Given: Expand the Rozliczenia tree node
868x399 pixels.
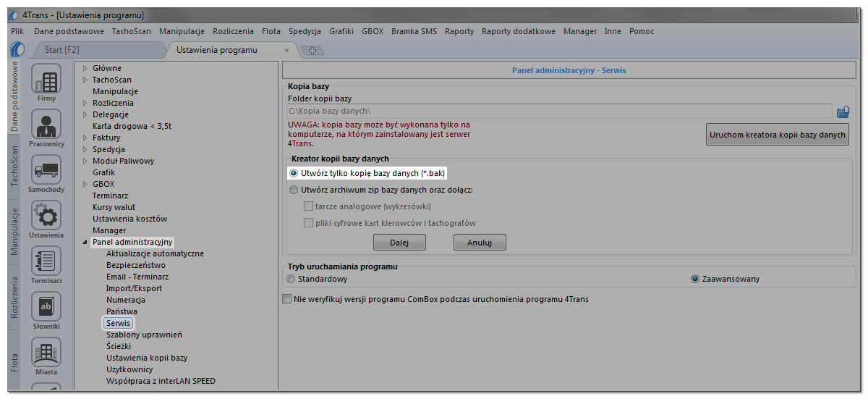Looking at the screenshot, I should [x=85, y=103].
